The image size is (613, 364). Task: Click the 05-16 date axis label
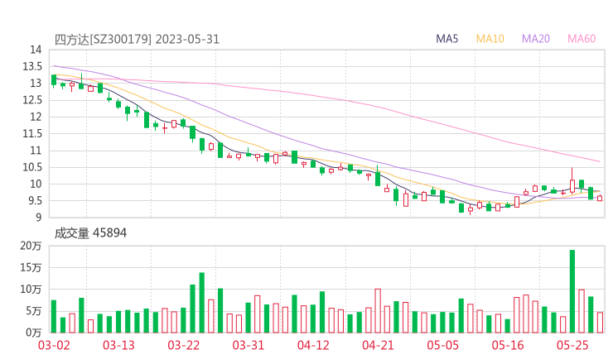(x=508, y=345)
